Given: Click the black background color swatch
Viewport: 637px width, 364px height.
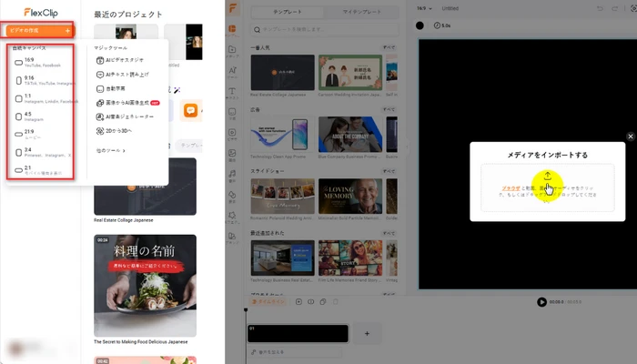Looking at the screenshot, I should point(420,25).
